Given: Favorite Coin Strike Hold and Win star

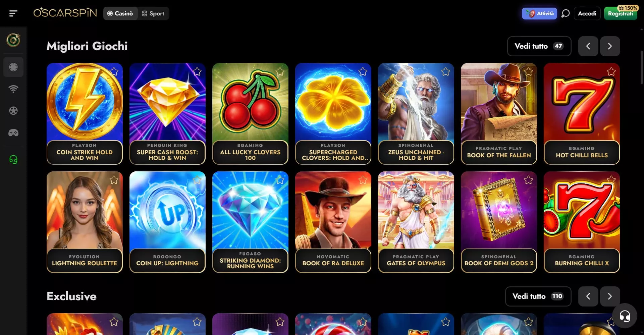Looking at the screenshot, I should (114, 71).
